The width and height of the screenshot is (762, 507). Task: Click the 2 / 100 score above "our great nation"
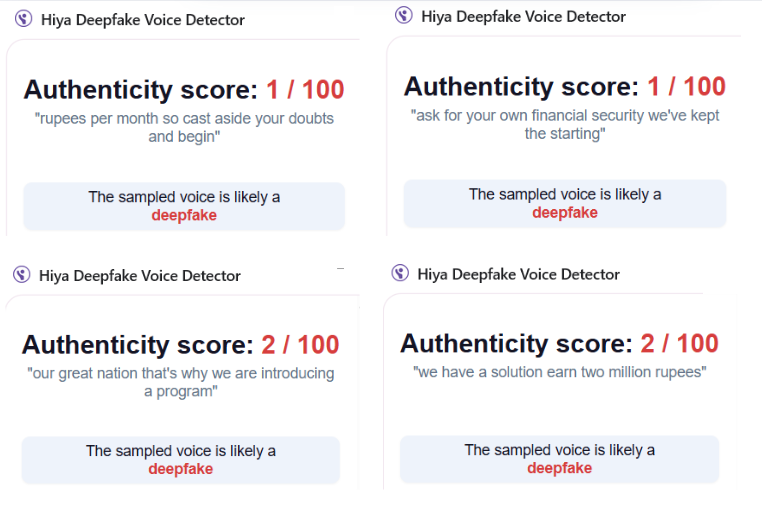300,345
